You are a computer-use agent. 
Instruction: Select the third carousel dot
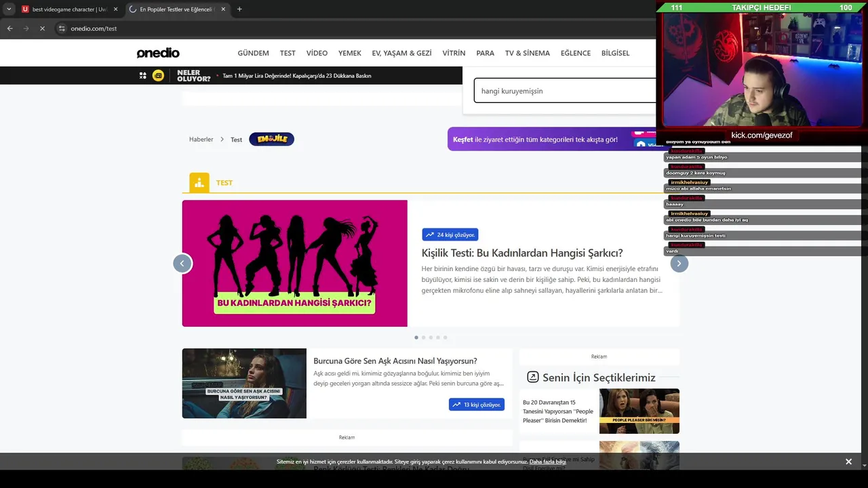(x=431, y=337)
